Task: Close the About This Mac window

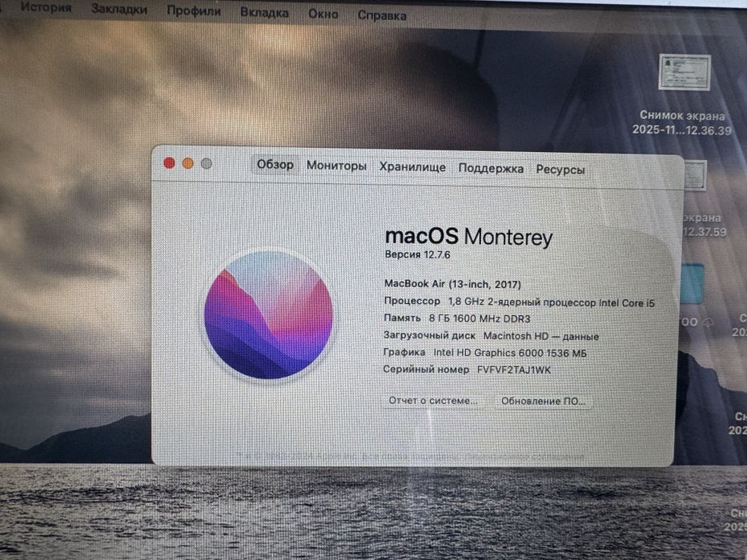Action: pos(169,163)
